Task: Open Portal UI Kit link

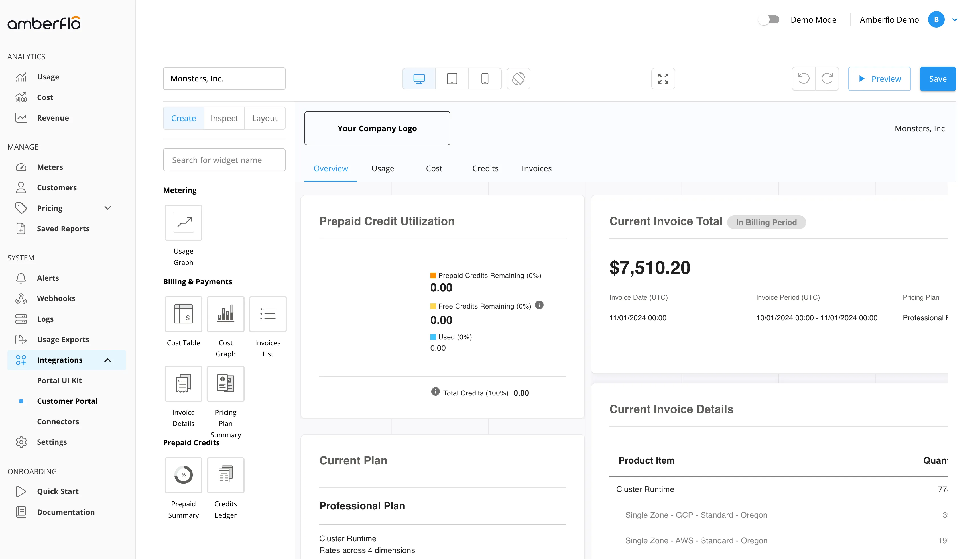Action: (x=60, y=380)
